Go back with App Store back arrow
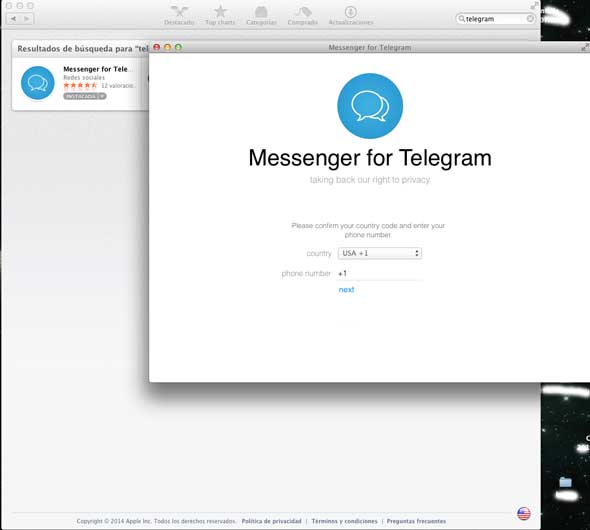This screenshot has width=590, height=530. click(x=13, y=18)
